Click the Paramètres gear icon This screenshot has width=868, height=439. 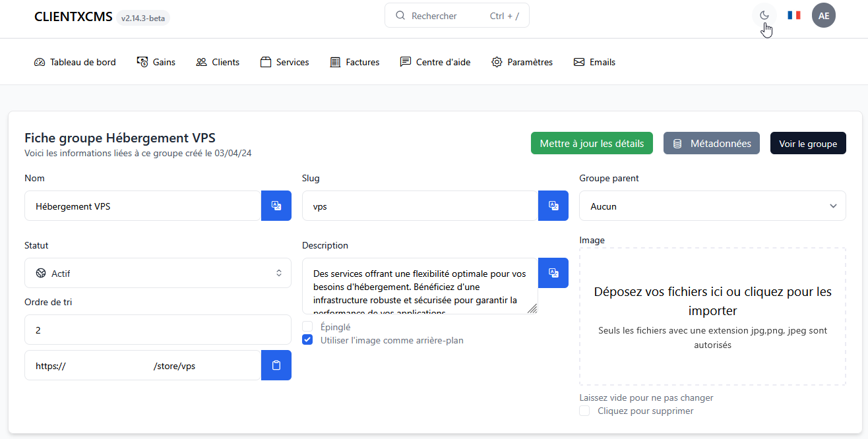(497, 62)
